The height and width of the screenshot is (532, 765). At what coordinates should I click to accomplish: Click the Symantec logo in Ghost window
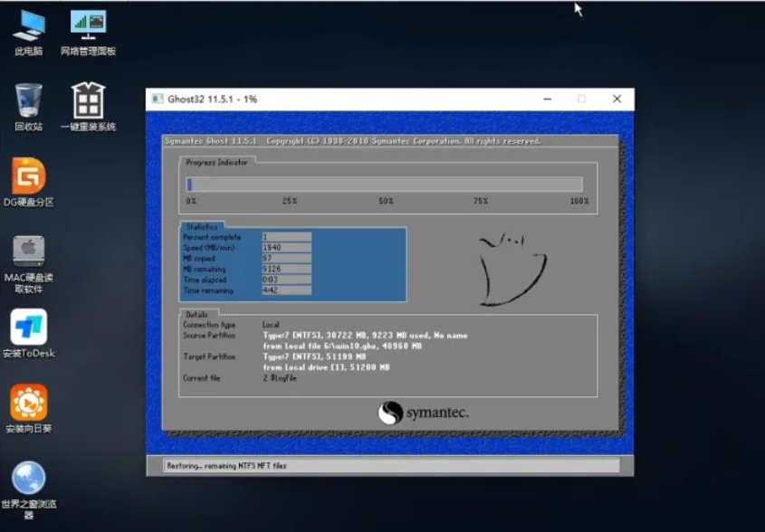(424, 413)
